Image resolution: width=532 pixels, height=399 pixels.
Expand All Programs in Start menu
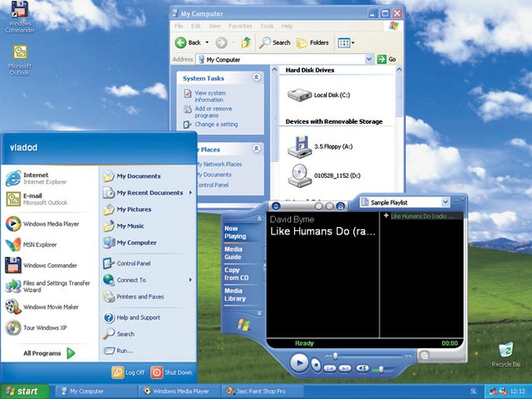click(x=49, y=353)
